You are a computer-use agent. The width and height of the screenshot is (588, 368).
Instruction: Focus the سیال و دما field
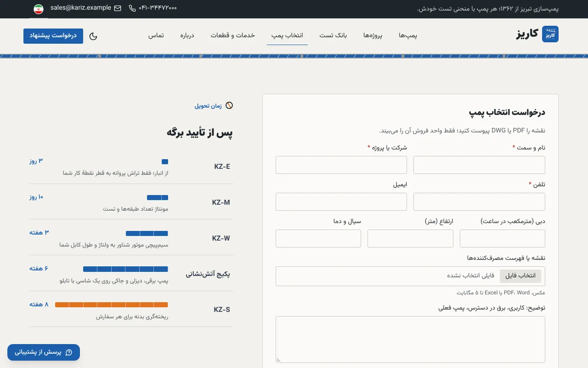click(318, 238)
